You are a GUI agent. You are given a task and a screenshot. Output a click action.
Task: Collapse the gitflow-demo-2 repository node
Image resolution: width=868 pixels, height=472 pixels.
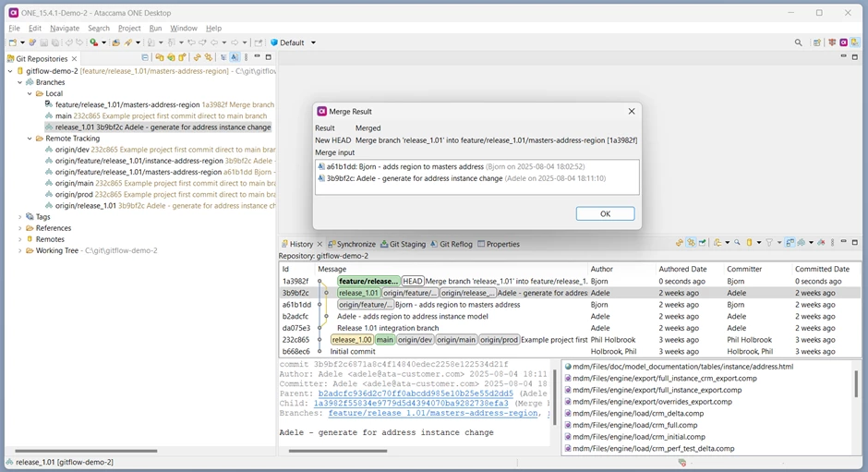click(10, 71)
